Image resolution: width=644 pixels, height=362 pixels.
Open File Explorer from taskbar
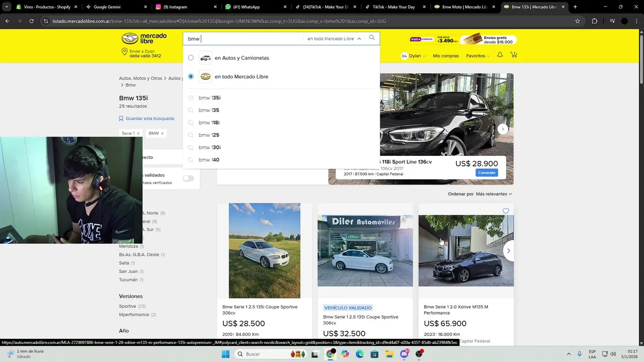point(389,354)
